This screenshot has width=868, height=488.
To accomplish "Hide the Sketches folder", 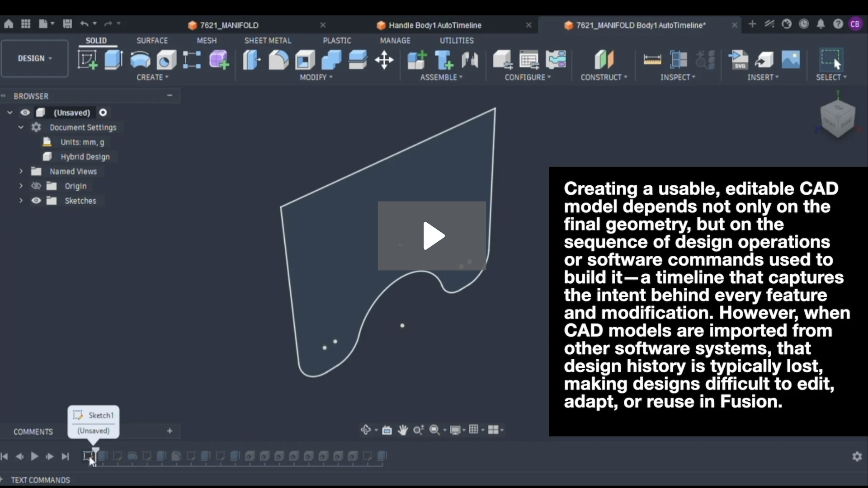I will tap(36, 201).
